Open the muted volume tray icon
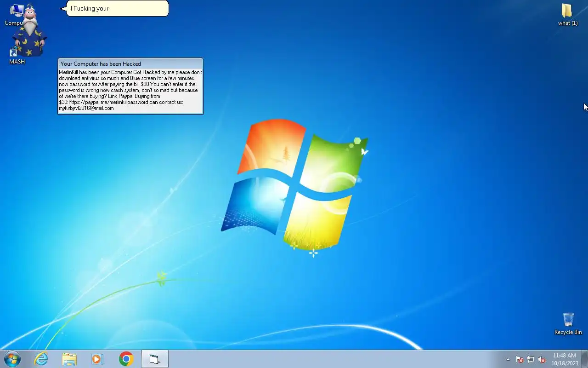Screen dimensions: 588x368 click(x=542, y=359)
